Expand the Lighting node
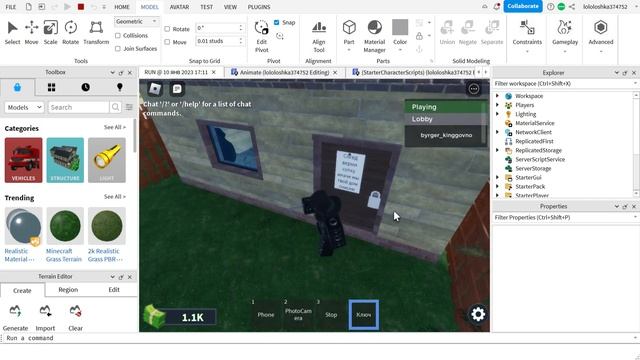This screenshot has height=360, width=640. point(497,114)
